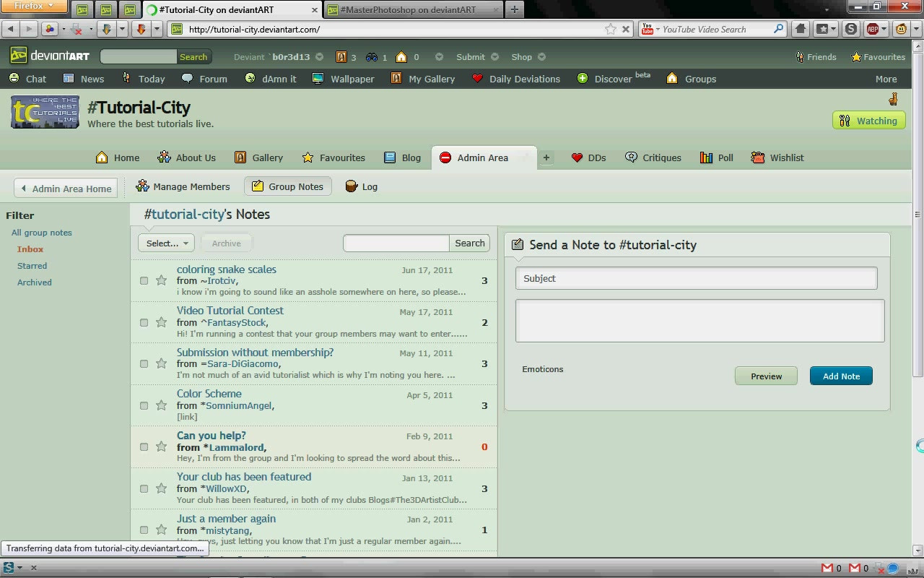Screen dimensions: 924x578
Task: Open a new browser tab
Action: [x=514, y=9]
